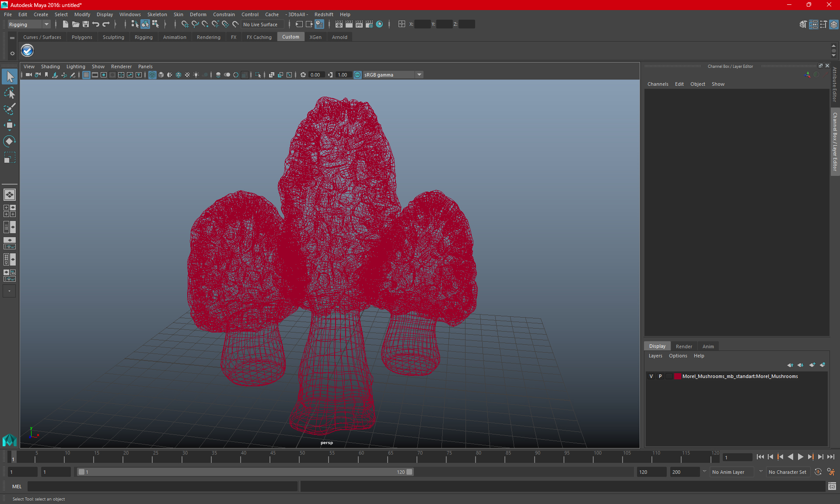Open the shelf options gear menu

point(12,53)
